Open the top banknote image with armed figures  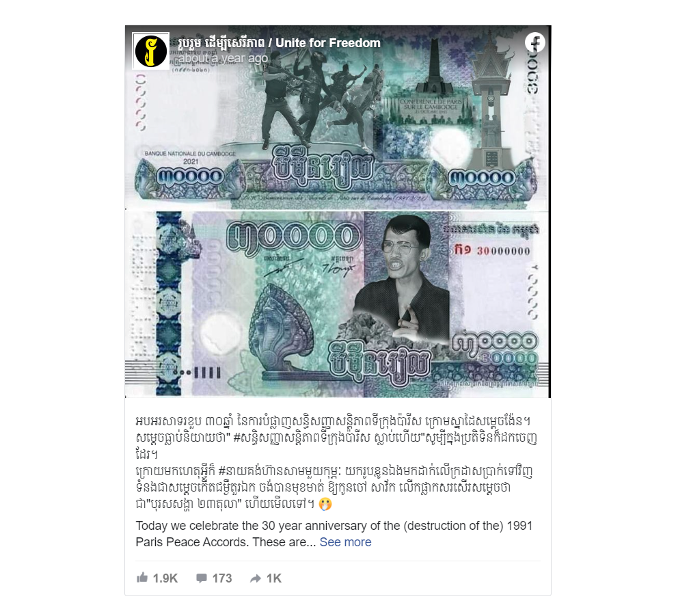tap(338, 117)
